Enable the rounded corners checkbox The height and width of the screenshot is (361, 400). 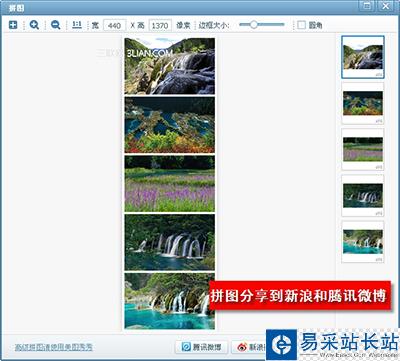click(301, 25)
